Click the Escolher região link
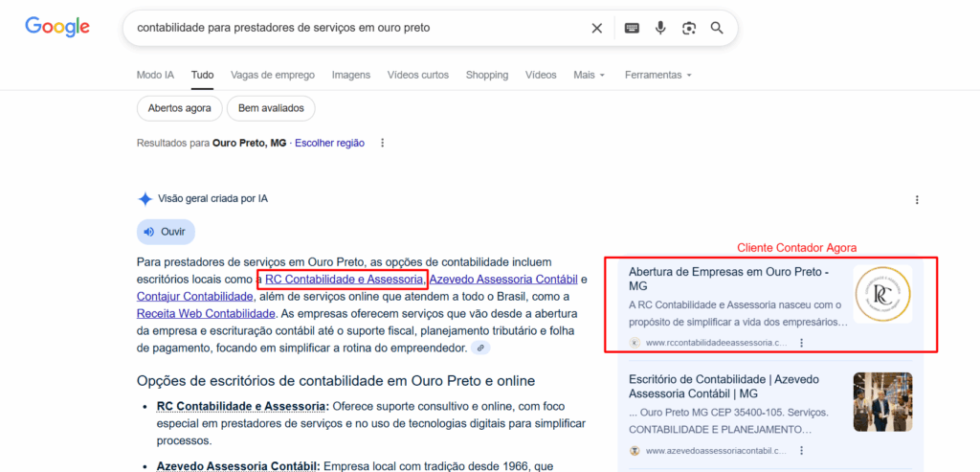This screenshot has height=472, width=980. pyautogui.click(x=329, y=144)
